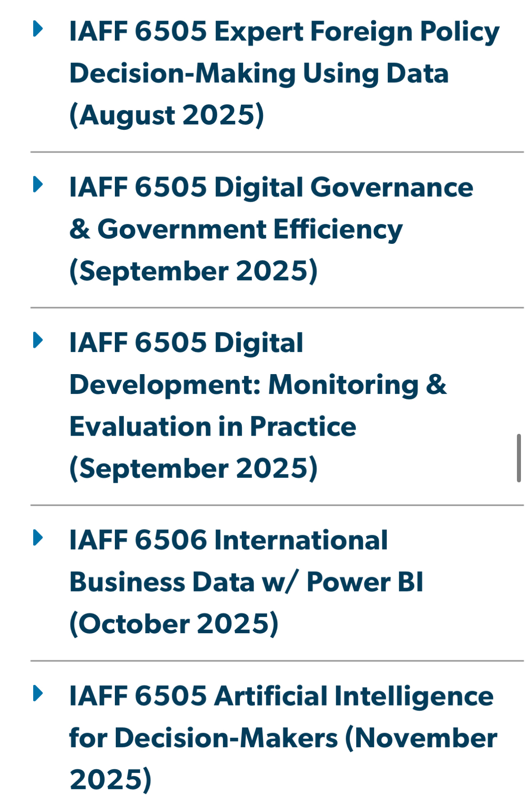
Task: Expand the International Business Data arrow
Action: [38, 538]
